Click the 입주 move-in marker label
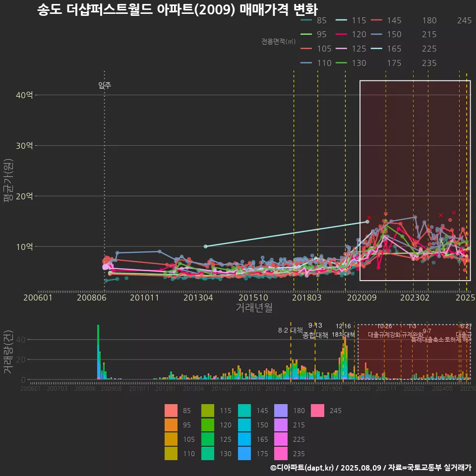The height and width of the screenshot is (476, 476). pyautogui.click(x=105, y=85)
